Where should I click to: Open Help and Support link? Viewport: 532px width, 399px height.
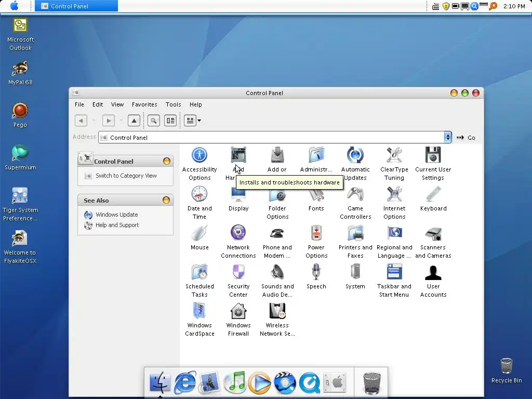(117, 225)
